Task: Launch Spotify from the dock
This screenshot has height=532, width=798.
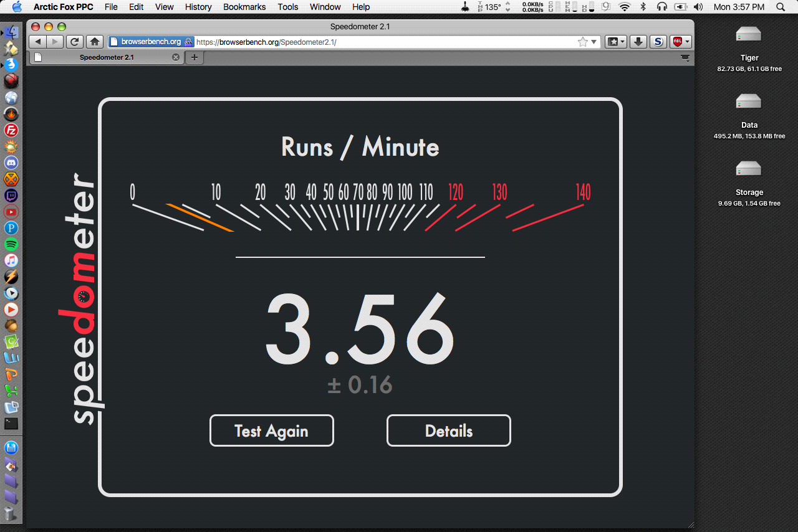Action: pyautogui.click(x=11, y=244)
